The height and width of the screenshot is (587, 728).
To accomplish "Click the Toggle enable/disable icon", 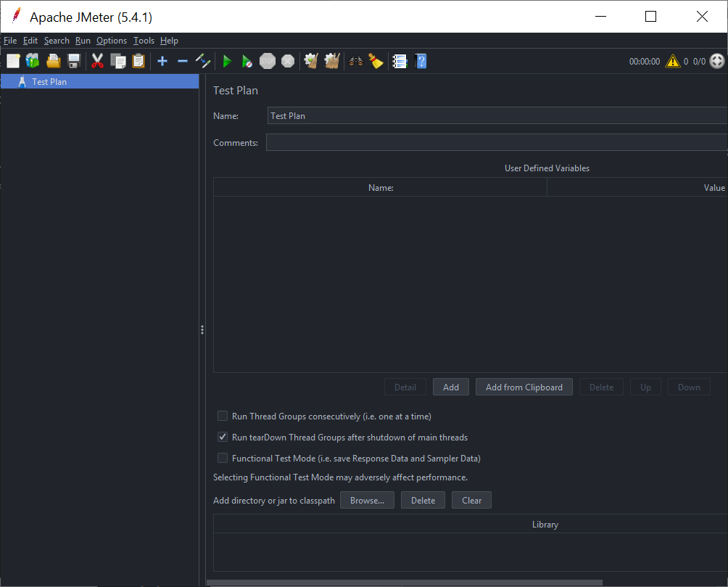I will click(x=203, y=61).
